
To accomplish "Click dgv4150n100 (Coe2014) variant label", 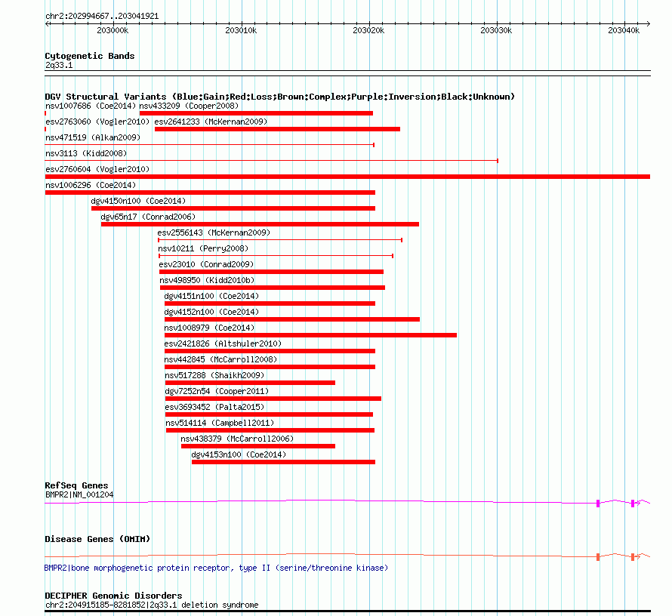I will (x=138, y=201).
